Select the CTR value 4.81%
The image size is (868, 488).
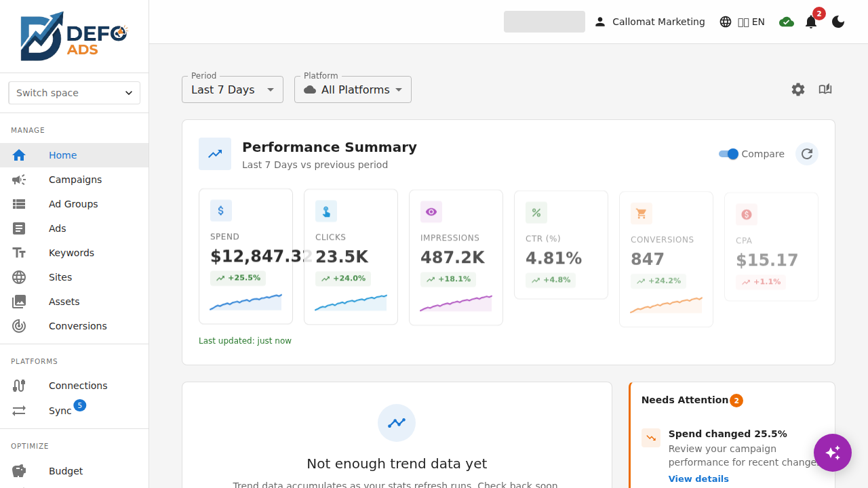pyautogui.click(x=554, y=258)
